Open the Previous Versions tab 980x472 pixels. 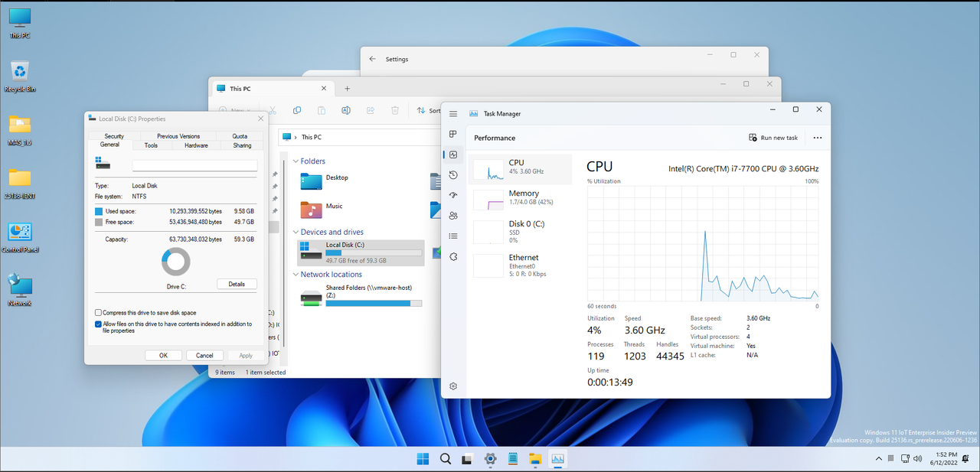tap(178, 136)
